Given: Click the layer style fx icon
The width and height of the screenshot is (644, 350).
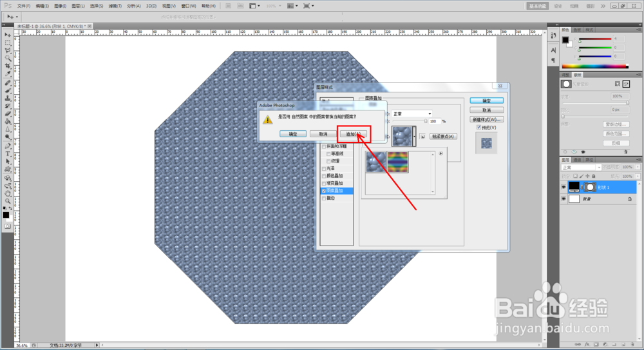Looking at the screenshot, I should (587, 344).
